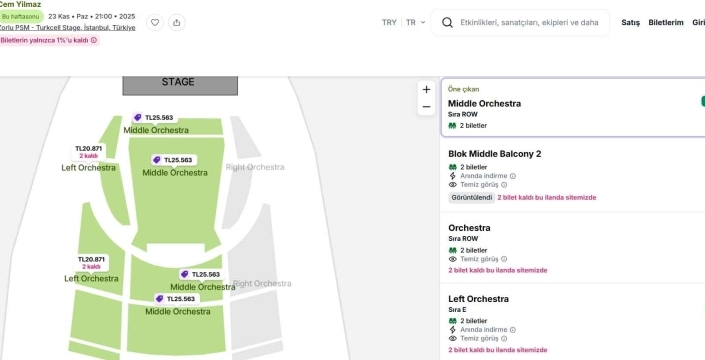
Task: Click the lower Right Orchestra section label
Action: click(262, 284)
